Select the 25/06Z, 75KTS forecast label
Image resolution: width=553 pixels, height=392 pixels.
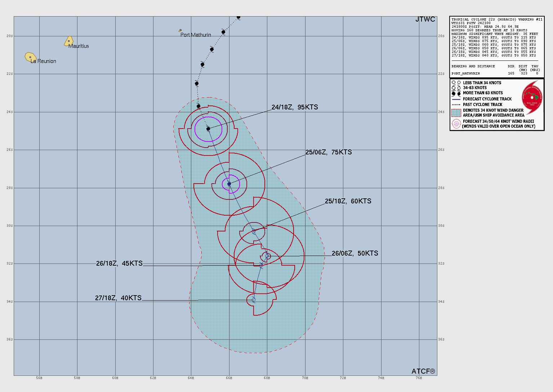tap(329, 152)
